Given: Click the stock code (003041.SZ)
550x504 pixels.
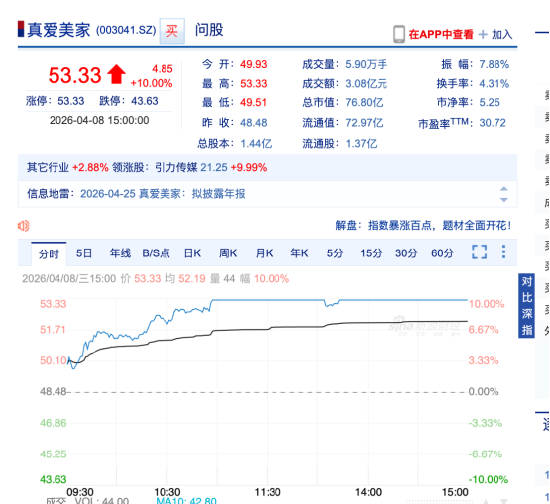Looking at the screenshot, I should (126, 31).
